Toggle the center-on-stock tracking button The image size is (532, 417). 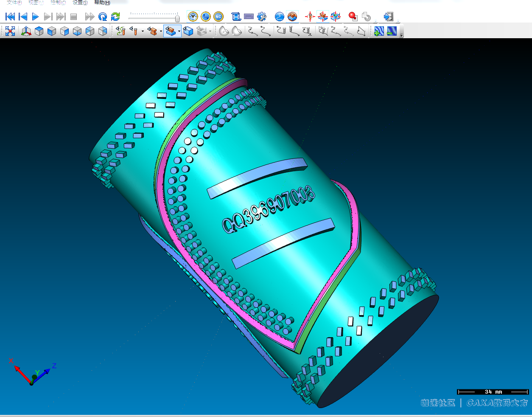323,17
